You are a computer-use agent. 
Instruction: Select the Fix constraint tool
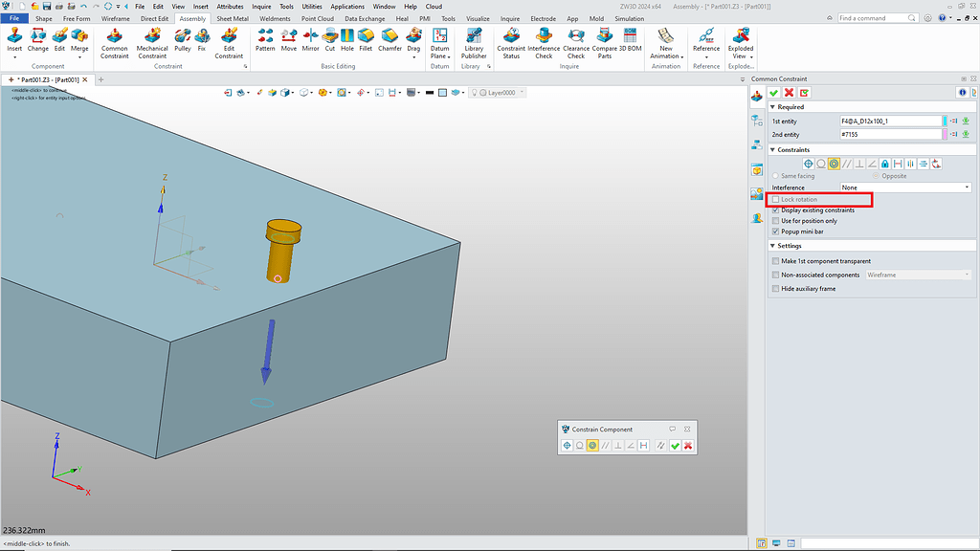(202, 42)
